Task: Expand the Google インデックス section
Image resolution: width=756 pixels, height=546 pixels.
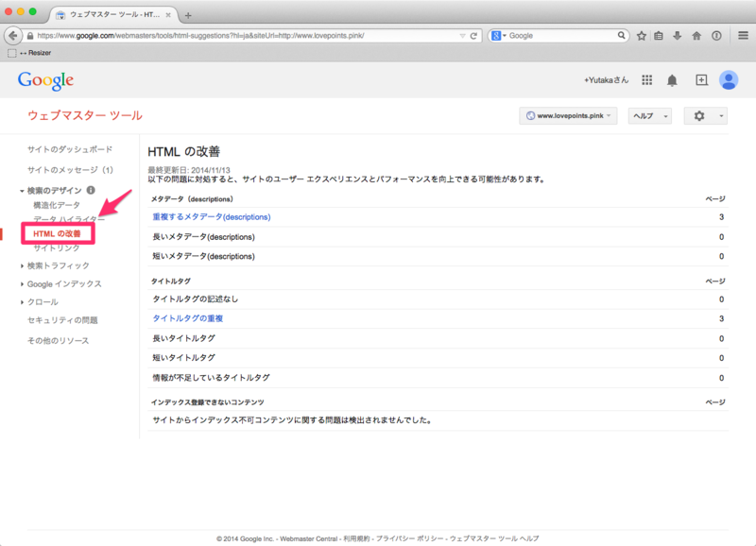Action: pos(22,283)
